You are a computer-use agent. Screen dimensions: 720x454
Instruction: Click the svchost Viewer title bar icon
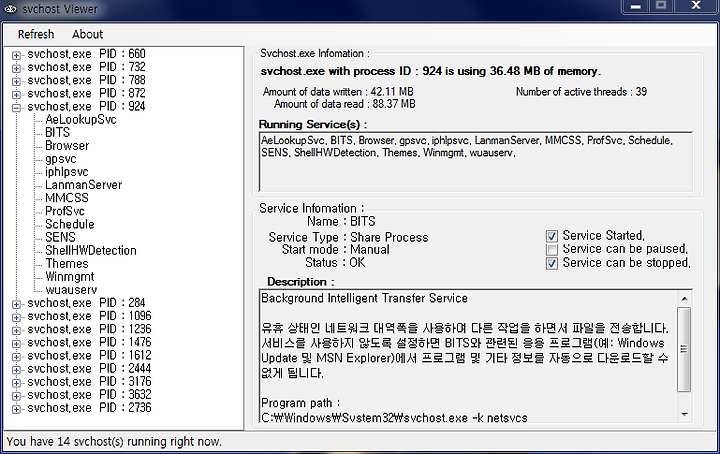[x=10, y=9]
